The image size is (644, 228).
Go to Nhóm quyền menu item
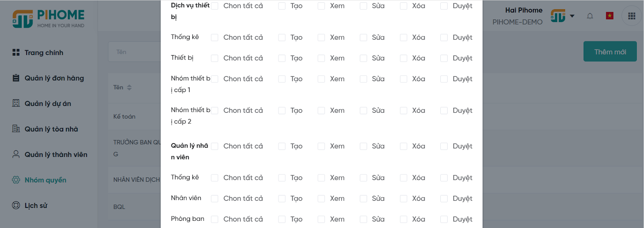(45, 180)
